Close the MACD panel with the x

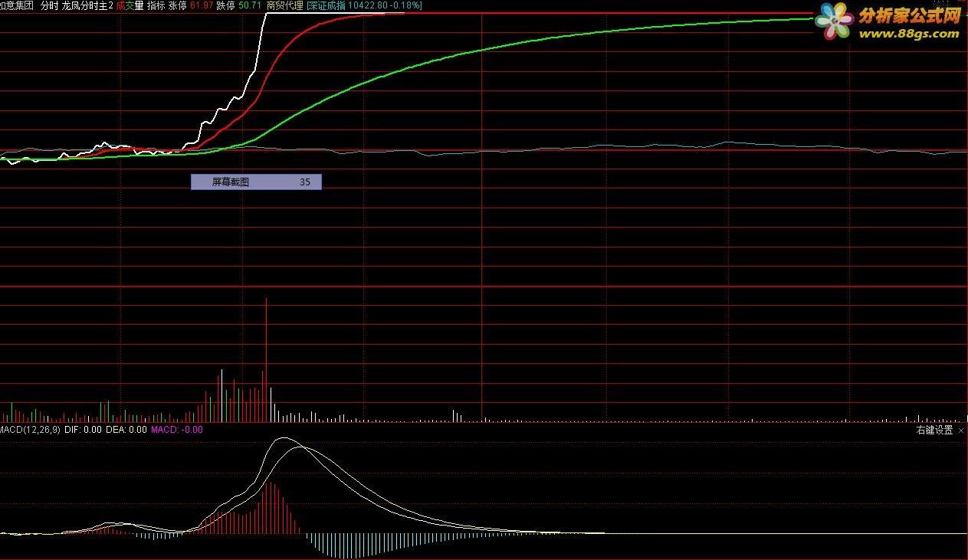(961, 431)
